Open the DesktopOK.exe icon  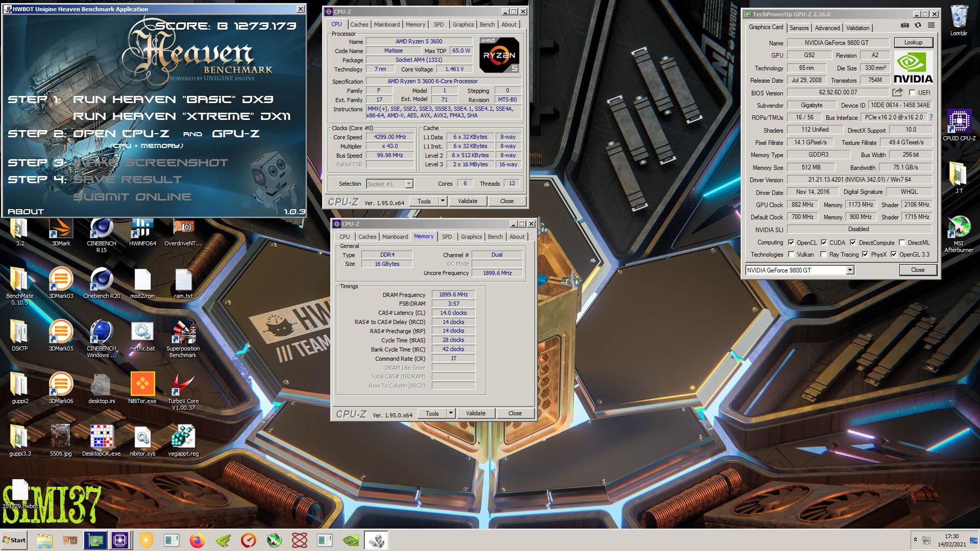(x=102, y=440)
